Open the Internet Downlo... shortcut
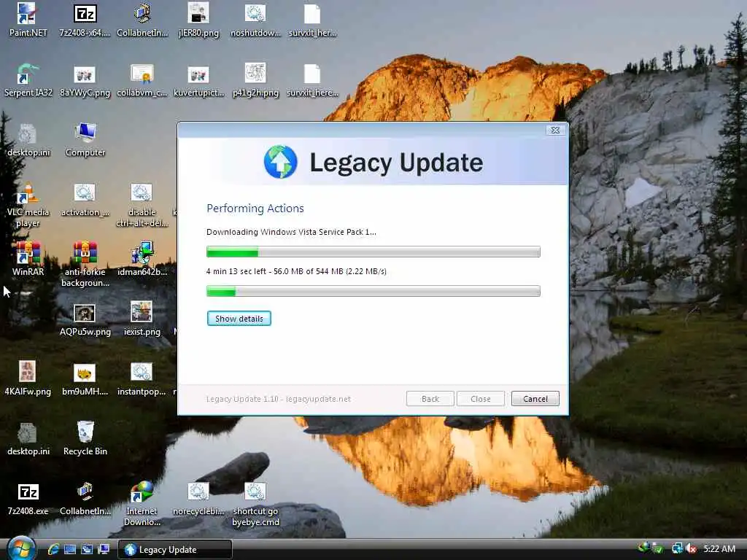The image size is (747, 560). click(x=142, y=504)
